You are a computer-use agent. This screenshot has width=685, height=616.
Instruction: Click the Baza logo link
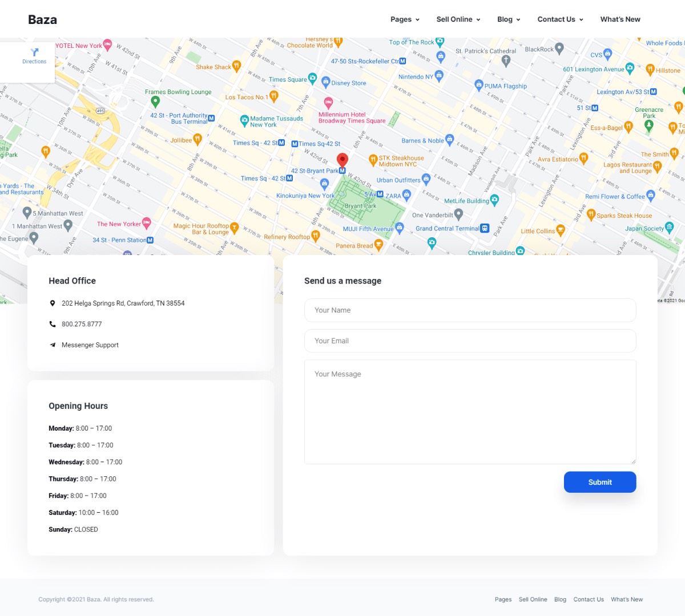[43, 19]
